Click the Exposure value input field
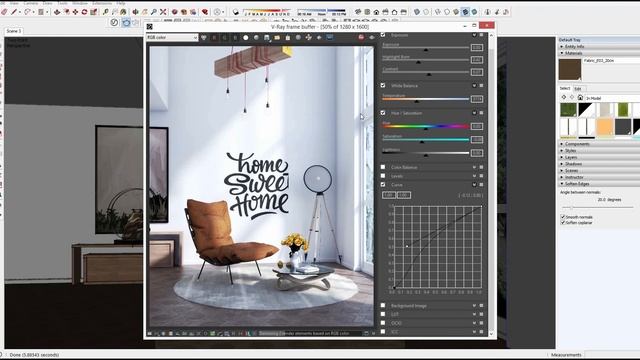The width and height of the screenshot is (640, 360). click(477, 47)
